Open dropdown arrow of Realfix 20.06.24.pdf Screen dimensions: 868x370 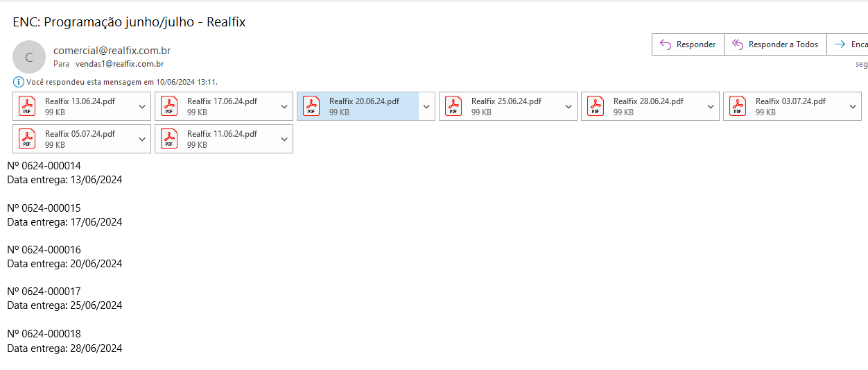[426, 106]
